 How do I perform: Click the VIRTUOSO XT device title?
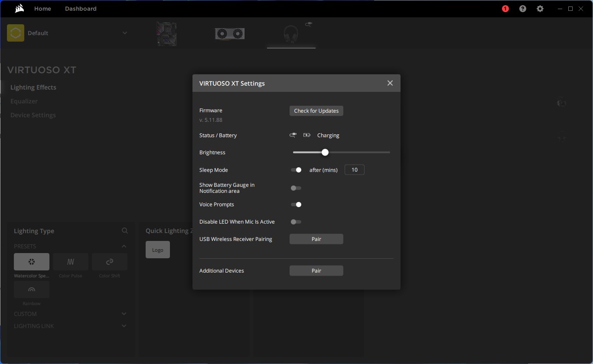(42, 70)
